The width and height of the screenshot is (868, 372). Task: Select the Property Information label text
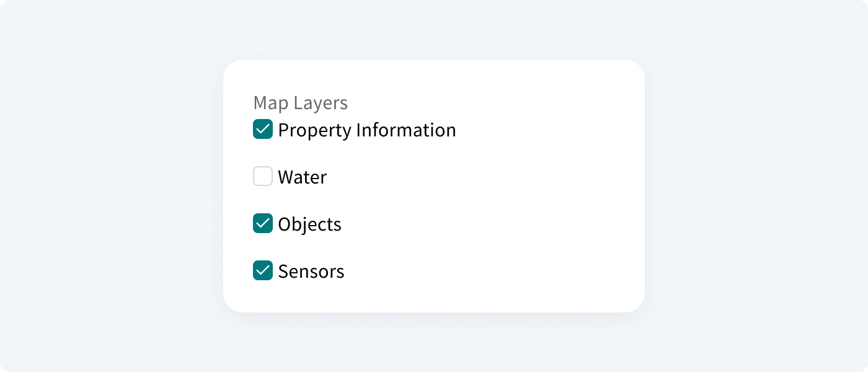(367, 130)
